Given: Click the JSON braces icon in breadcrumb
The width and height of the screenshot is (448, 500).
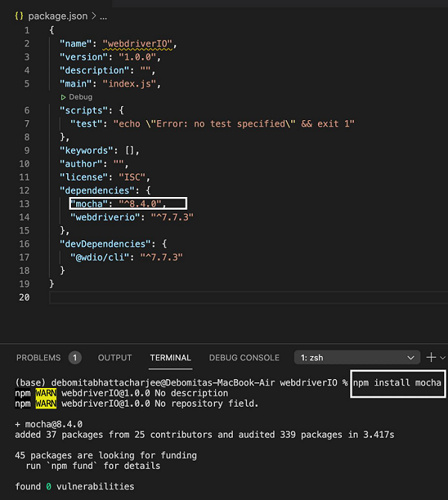Looking at the screenshot, I should pos(19,15).
